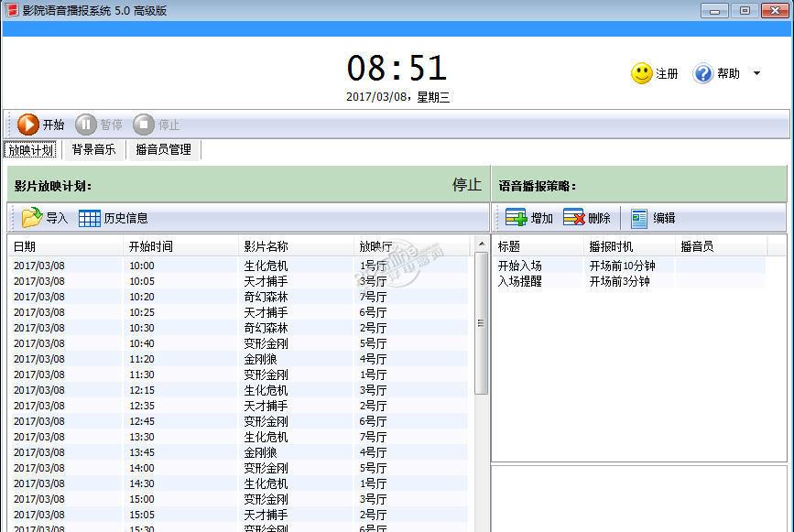The image size is (794, 532).
Task: Sort by the 开始时间 column header
Action: coord(180,246)
